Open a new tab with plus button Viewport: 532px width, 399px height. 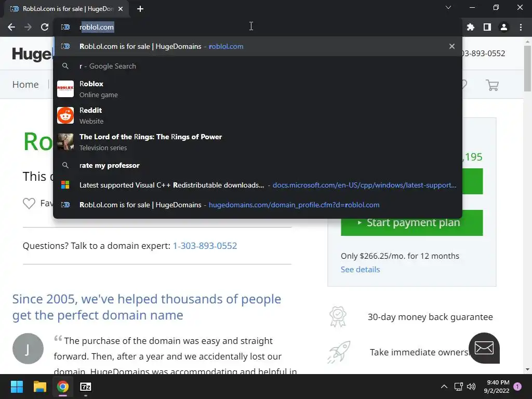pos(140,9)
